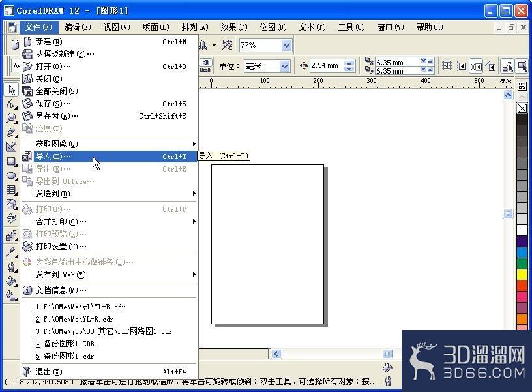Image resolution: width=532 pixels, height=392 pixels.
Task: Select the Text tool
Action: pos(11,219)
